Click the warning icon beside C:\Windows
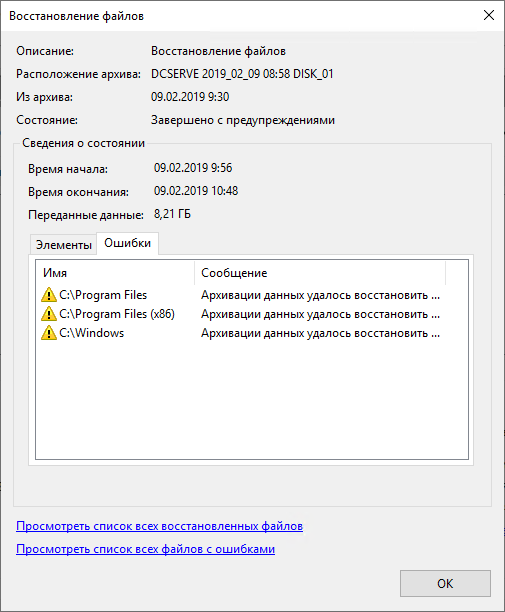Viewport: 505px width, 612px height. click(49, 333)
